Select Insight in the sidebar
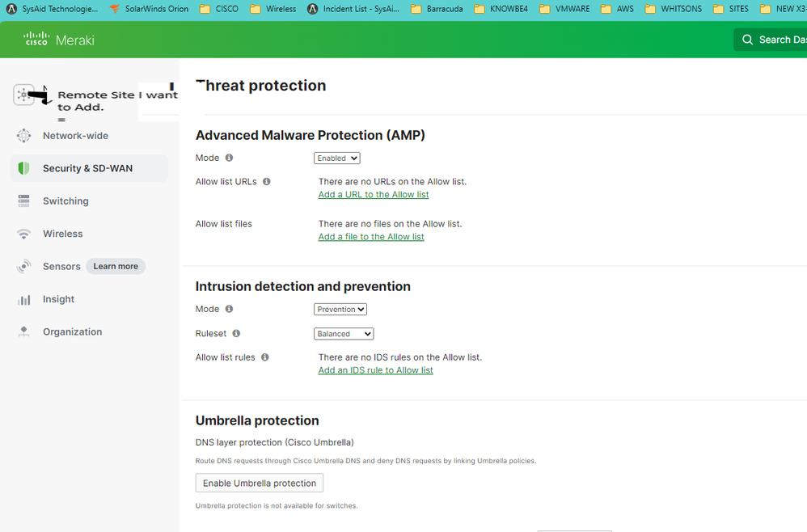Viewport: 807px width, 532px height. point(58,299)
